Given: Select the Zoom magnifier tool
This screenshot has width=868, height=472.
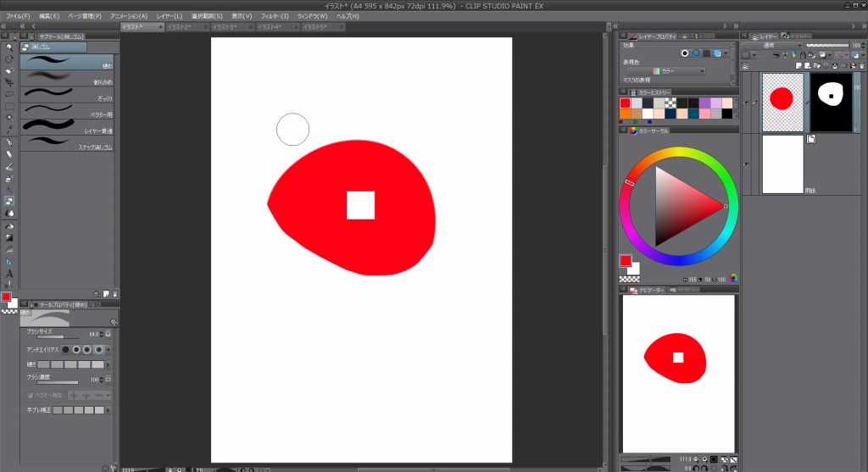Looking at the screenshot, I should 8,47.
